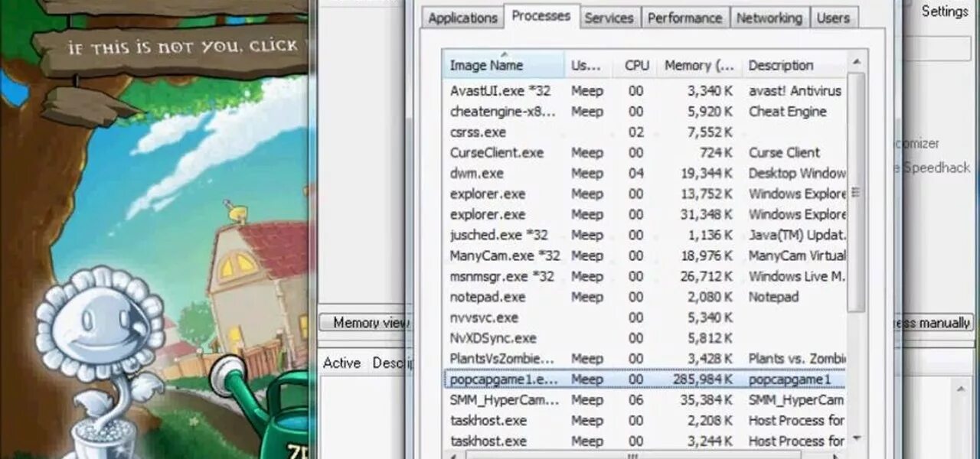Select the AvastUI.exe *32 process
980x459 pixels.
tap(645, 90)
